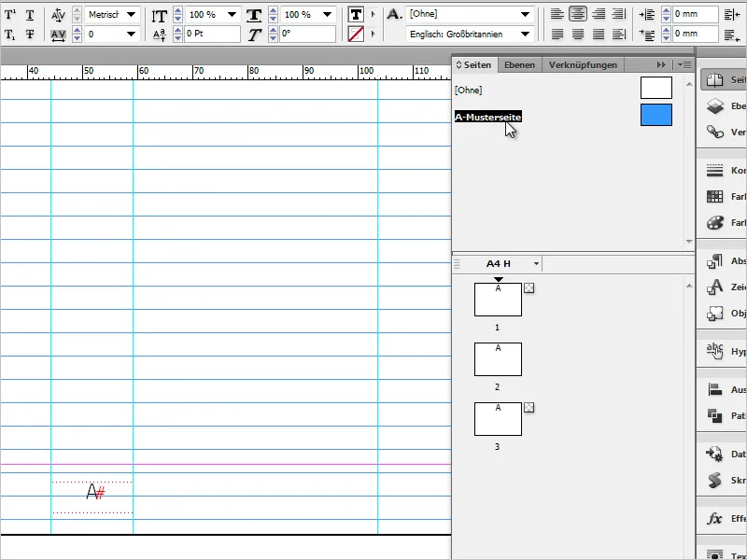Open Farbe palette panel from dock

point(725,222)
